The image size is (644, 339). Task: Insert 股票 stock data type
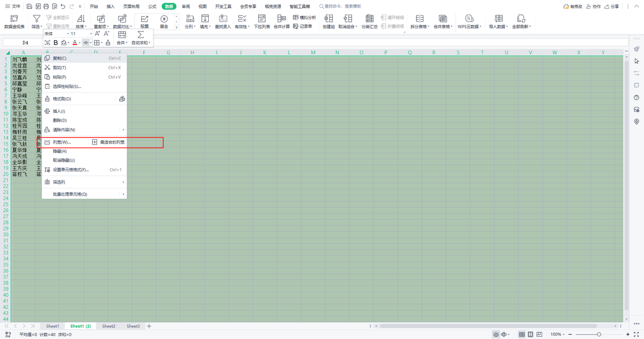pos(144,22)
